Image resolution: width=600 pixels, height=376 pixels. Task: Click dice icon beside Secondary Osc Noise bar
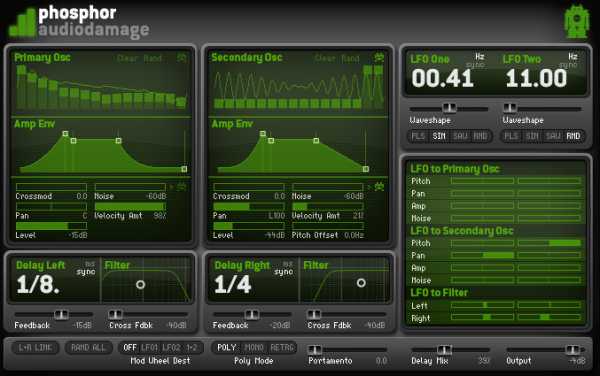379,187
